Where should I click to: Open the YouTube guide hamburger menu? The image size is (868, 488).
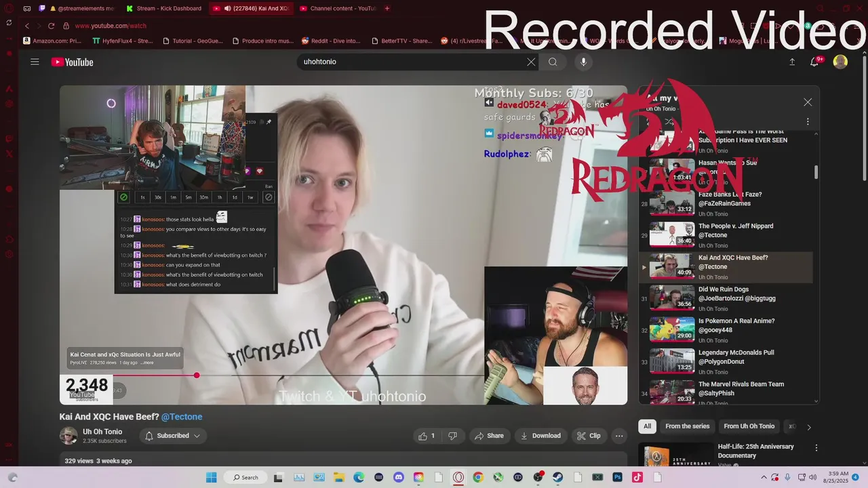[x=35, y=62]
